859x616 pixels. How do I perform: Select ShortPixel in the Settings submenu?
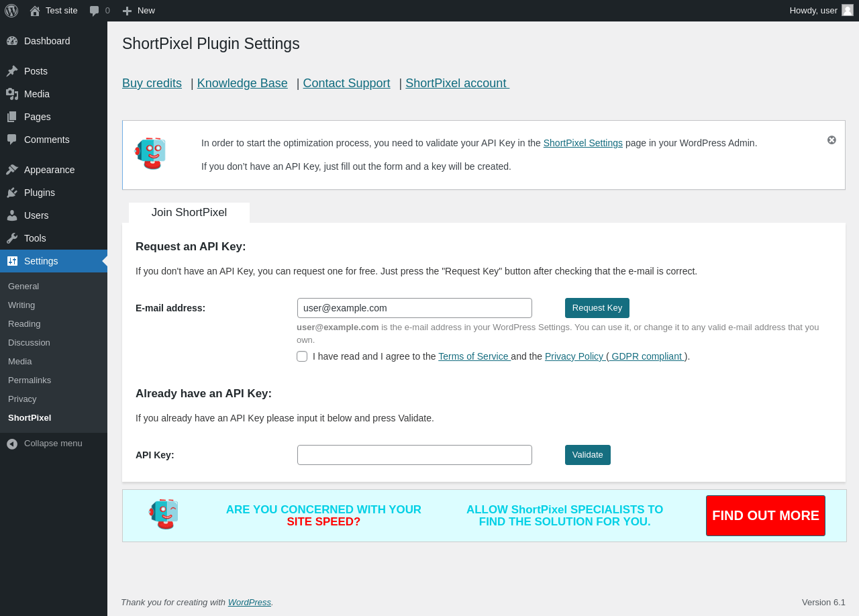coord(54,418)
